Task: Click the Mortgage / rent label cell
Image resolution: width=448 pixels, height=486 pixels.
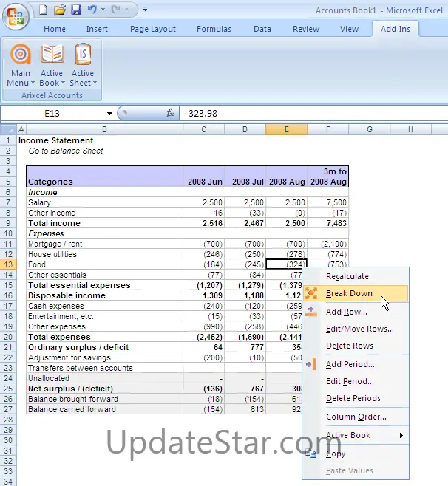Action: pos(104,244)
